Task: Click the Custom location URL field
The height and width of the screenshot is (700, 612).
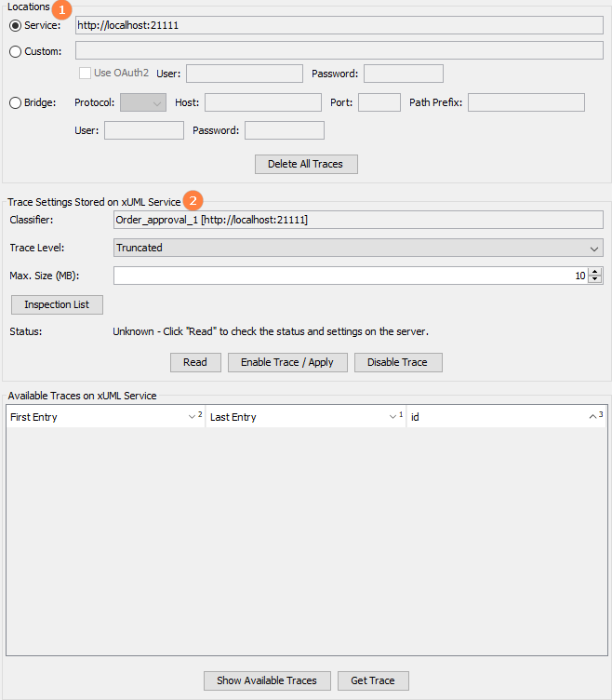Action: tap(339, 51)
